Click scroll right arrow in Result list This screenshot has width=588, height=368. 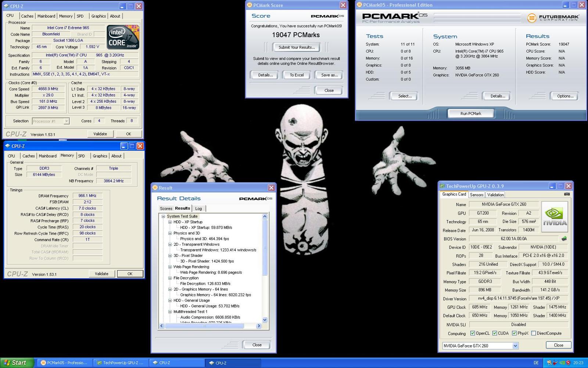tap(259, 326)
